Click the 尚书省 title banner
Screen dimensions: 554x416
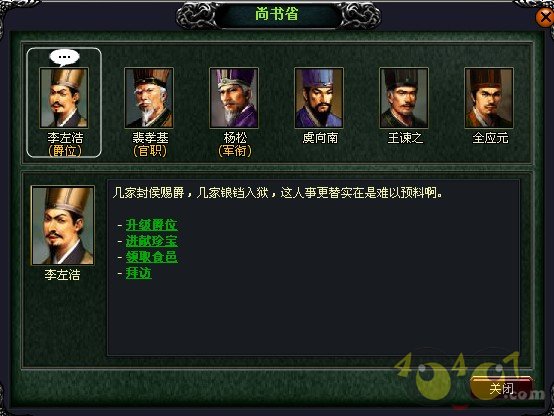click(x=277, y=14)
